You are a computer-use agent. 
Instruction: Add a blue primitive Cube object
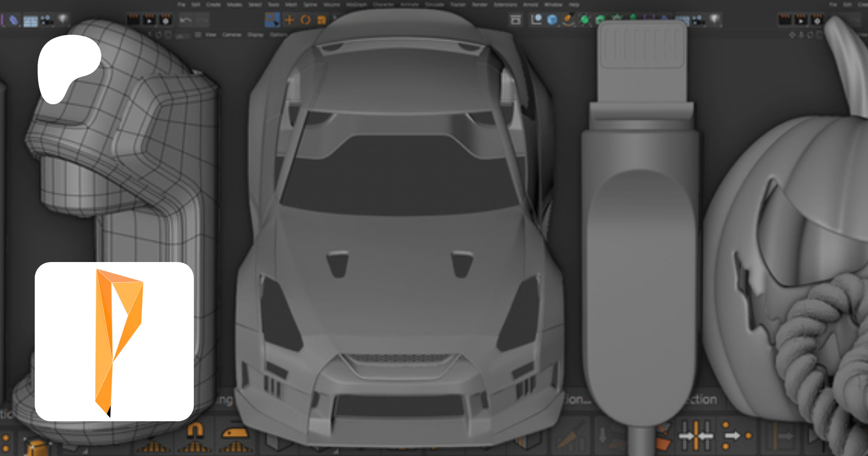[x=552, y=20]
